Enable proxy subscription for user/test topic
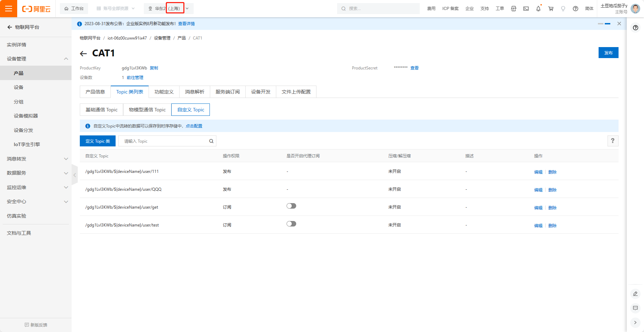Image resolution: width=644 pixels, height=332 pixels. pos(291,224)
